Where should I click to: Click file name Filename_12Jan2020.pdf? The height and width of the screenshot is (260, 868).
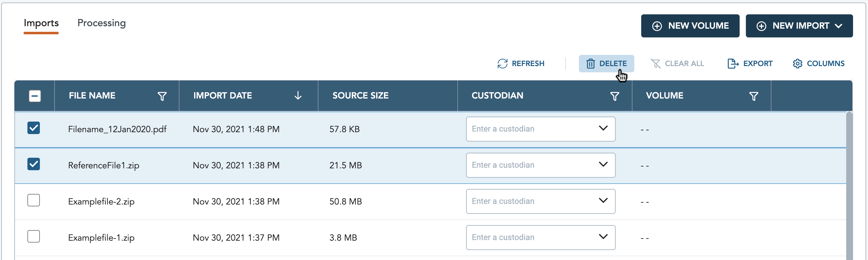(x=117, y=129)
